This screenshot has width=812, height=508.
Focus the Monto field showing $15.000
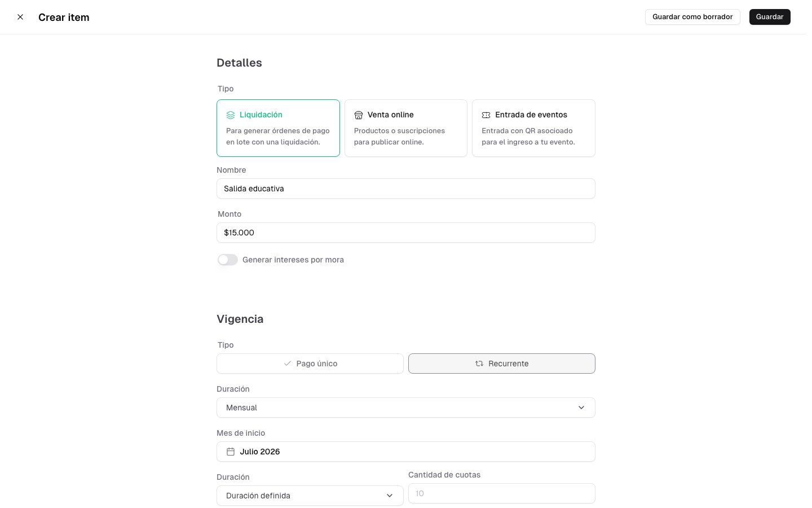pos(406,233)
